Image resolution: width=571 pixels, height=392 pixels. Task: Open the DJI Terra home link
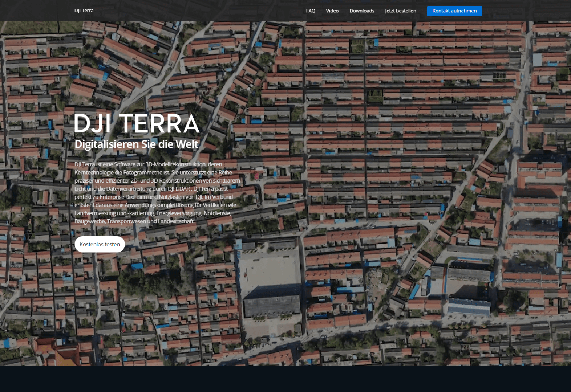click(x=84, y=11)
